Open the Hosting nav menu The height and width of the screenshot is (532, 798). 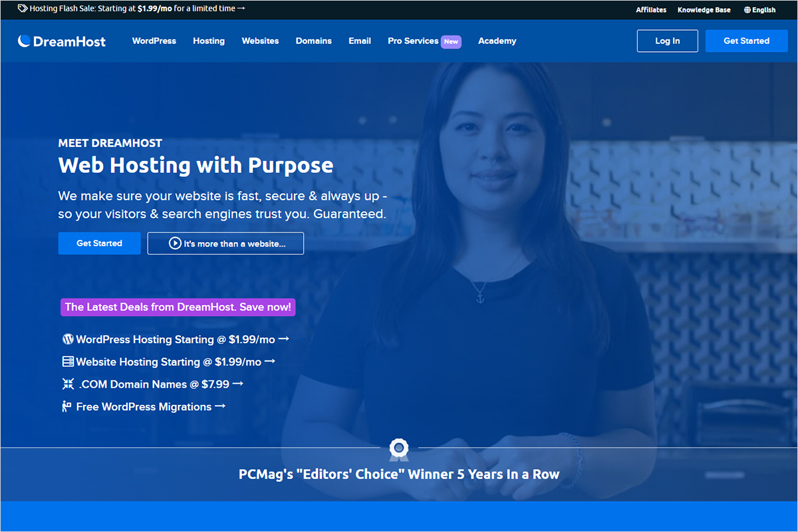209,41
